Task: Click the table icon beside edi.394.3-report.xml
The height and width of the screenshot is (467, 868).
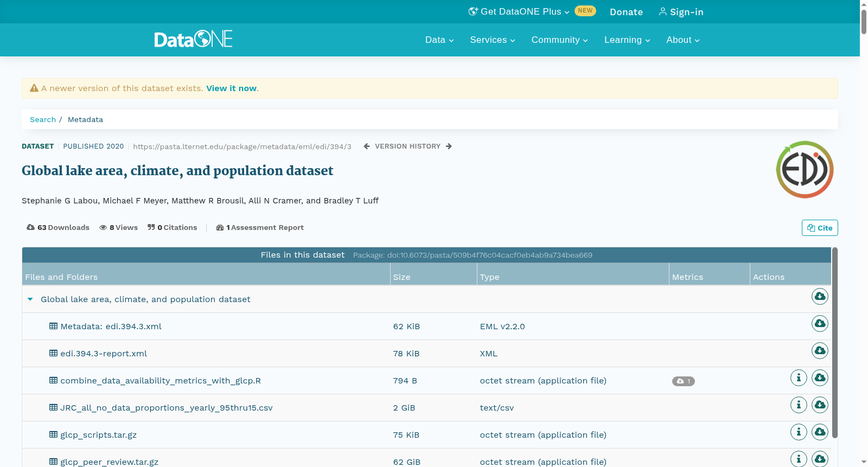Action: tap(53, 353)
